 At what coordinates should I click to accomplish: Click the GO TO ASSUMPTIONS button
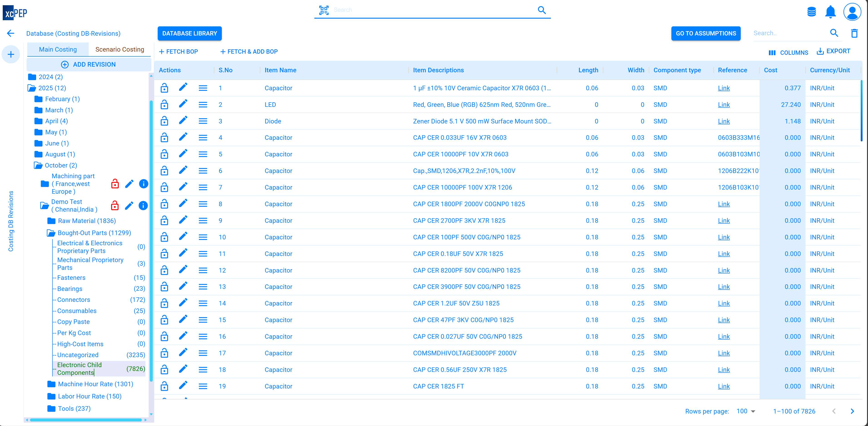[x=706, y=33]
